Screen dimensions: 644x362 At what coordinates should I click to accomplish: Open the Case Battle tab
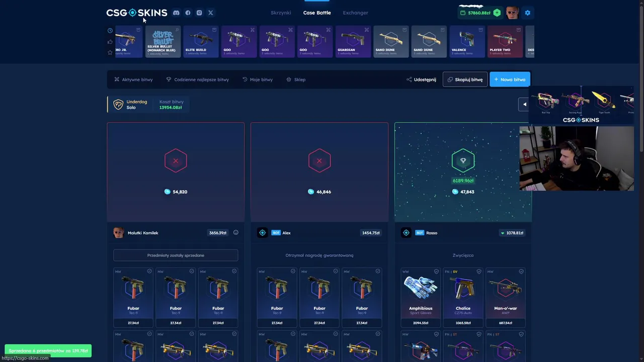click(317, 13)
